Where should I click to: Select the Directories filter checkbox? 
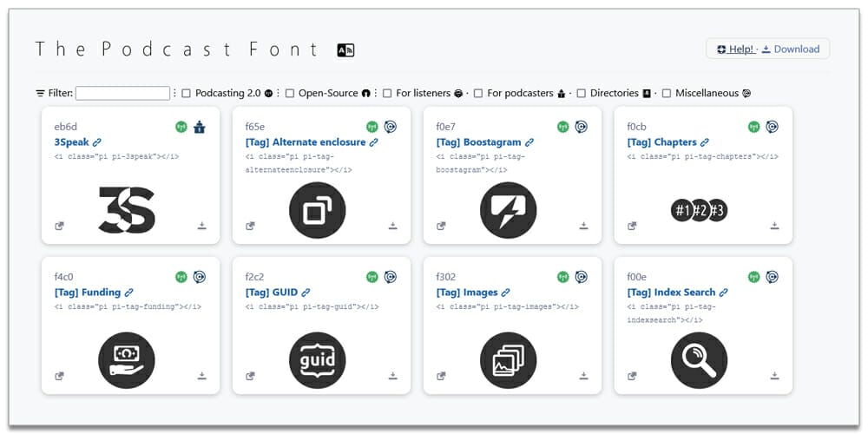[x=582, y=94]
